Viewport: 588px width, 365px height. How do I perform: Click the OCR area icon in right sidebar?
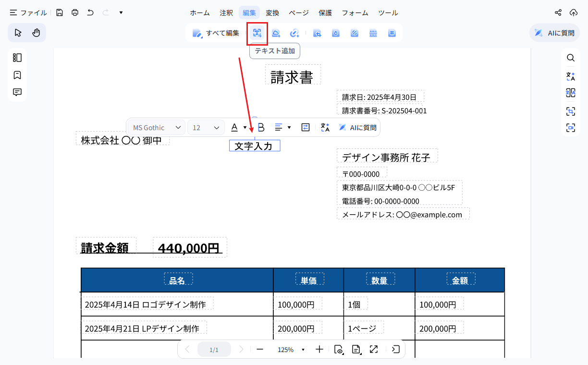coord(571,111)
